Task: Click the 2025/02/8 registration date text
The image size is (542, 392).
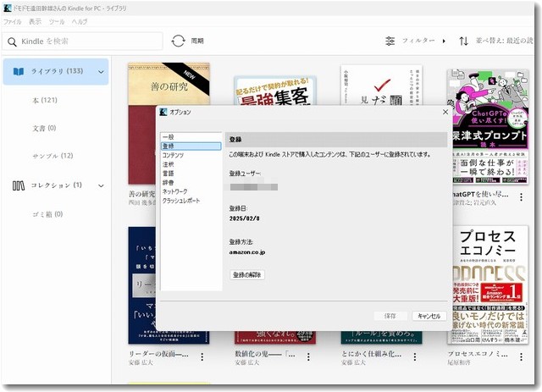Action: pyautogui.click(x=245, y=218)
